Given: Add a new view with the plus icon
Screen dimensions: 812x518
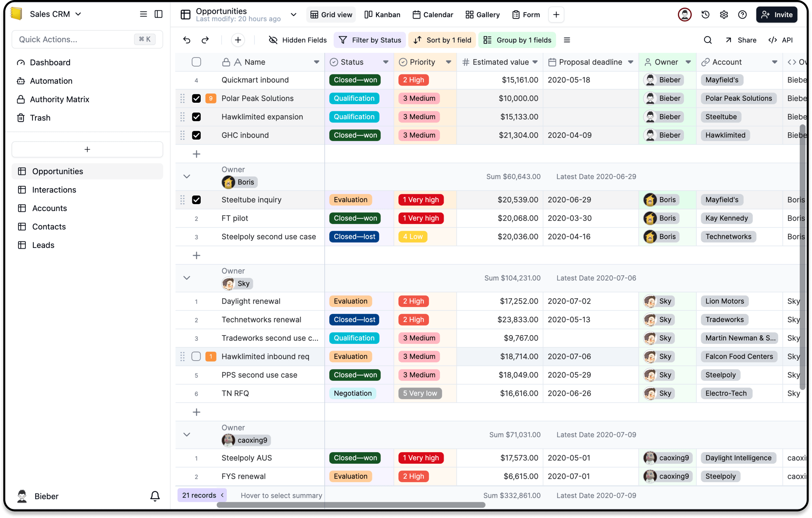Looking at the screenshot, I should pyautogui.click(x=556, y=14).
